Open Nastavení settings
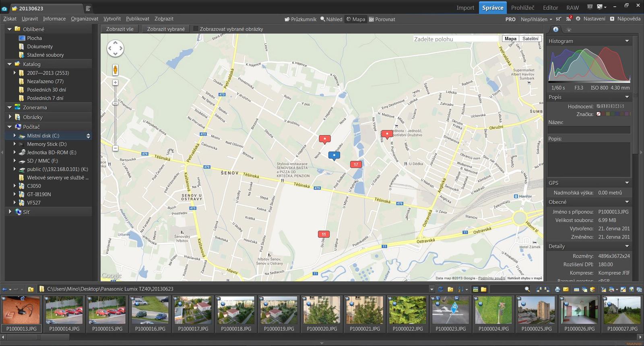 590,19
